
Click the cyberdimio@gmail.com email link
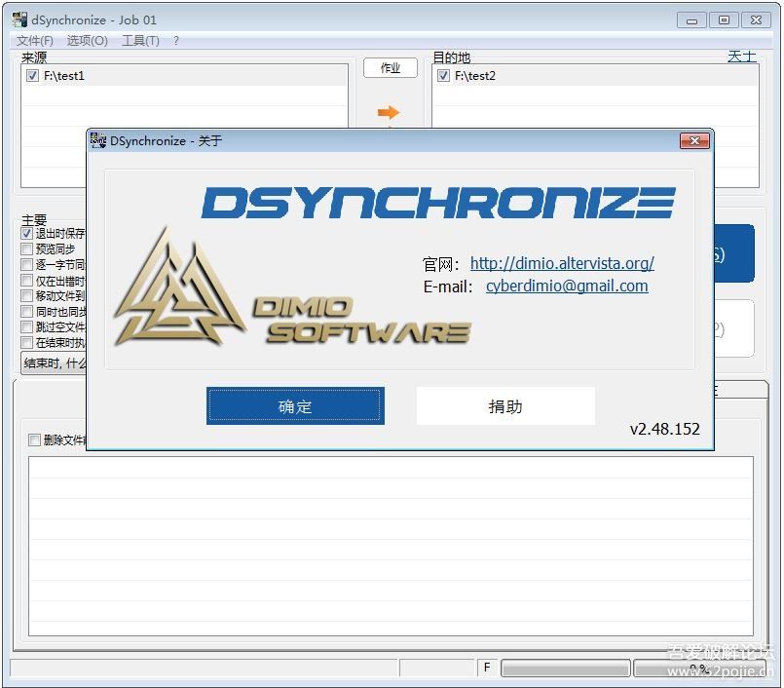(567, 286)
